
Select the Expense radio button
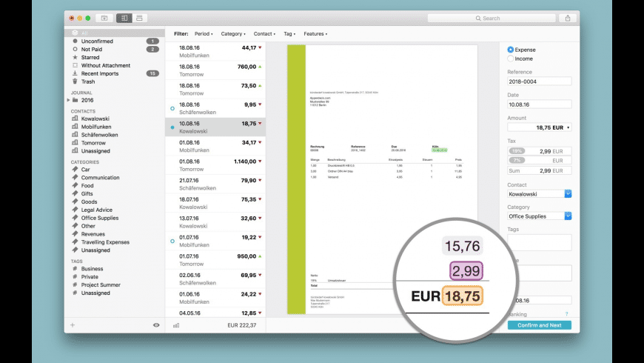coord(511,50)
